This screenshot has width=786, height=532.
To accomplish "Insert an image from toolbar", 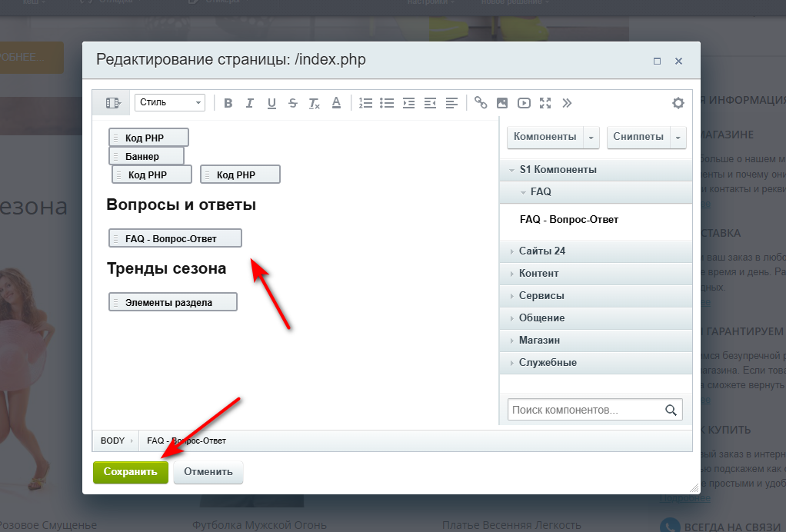I will click(x=502, y=103).
